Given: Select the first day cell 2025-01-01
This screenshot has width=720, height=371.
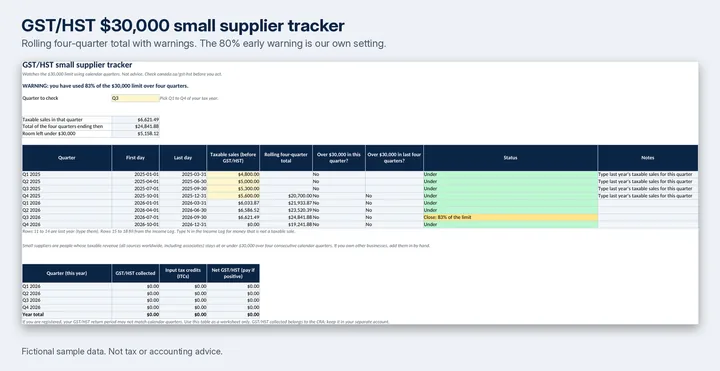Looking at the screenshot, I should [135, 174].
